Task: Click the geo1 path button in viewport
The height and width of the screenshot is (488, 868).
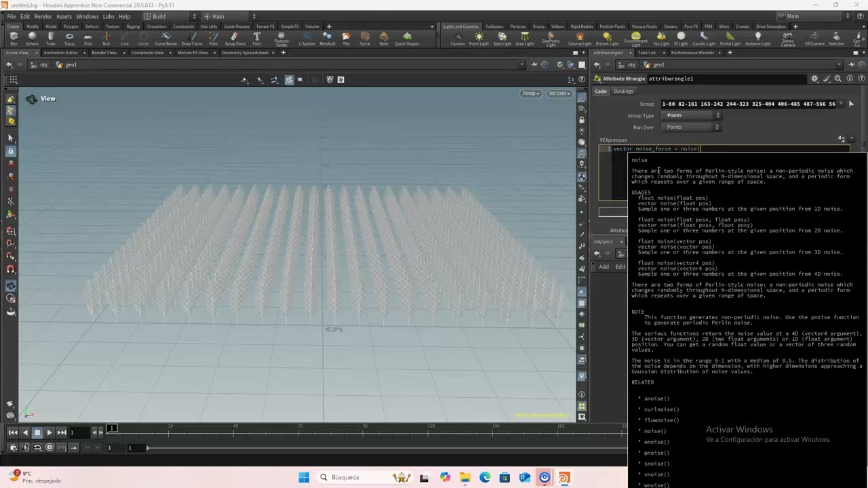Action: coord(67,64)
